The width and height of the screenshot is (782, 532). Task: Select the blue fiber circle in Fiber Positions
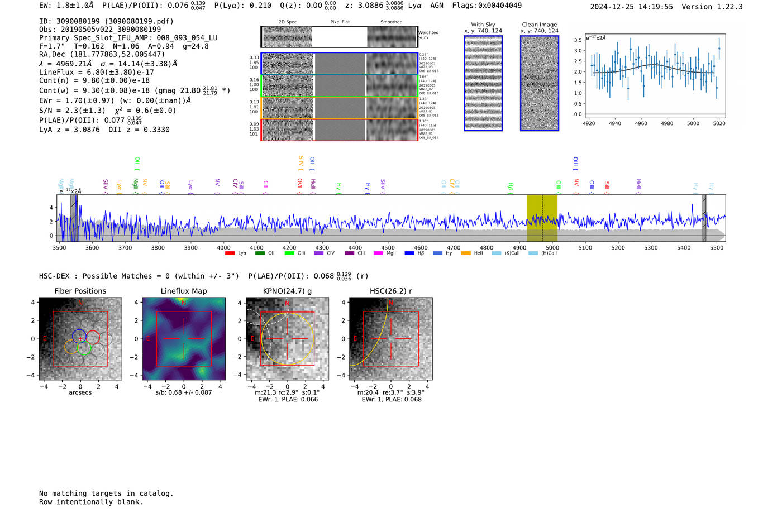click(79, 336)
